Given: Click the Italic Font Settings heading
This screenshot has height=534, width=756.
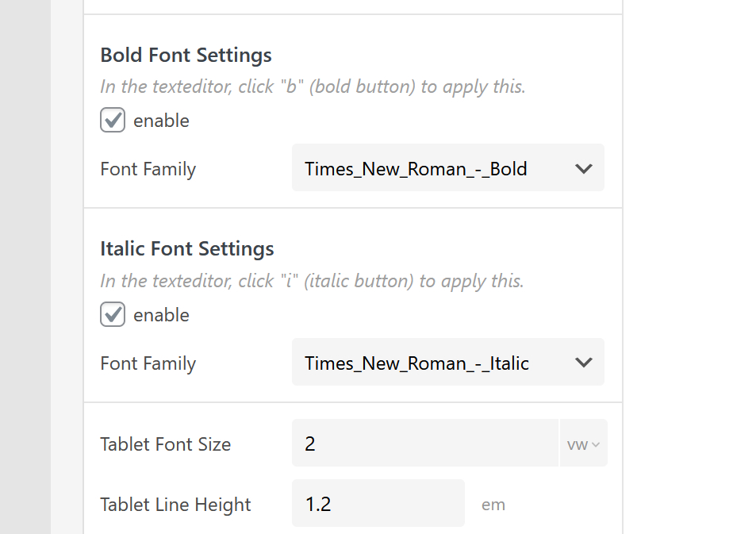Looking at the screenshot, I should 186,249.
